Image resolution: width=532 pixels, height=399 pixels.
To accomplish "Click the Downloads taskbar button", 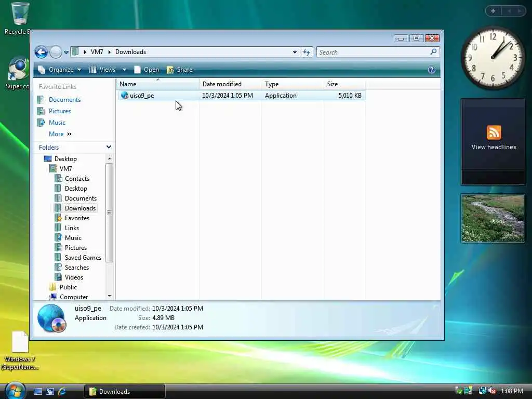I will [125, 392].
